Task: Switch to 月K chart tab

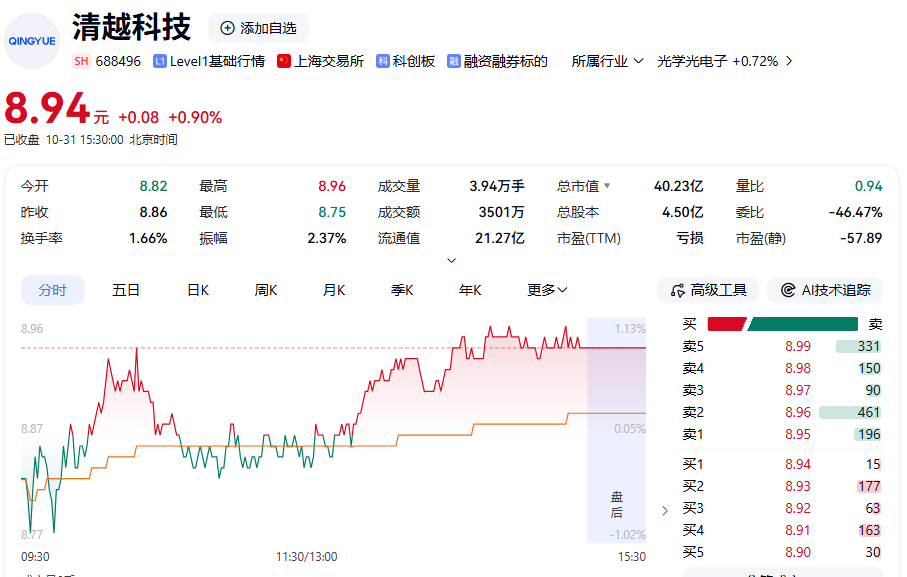Action: click(334, 290)
